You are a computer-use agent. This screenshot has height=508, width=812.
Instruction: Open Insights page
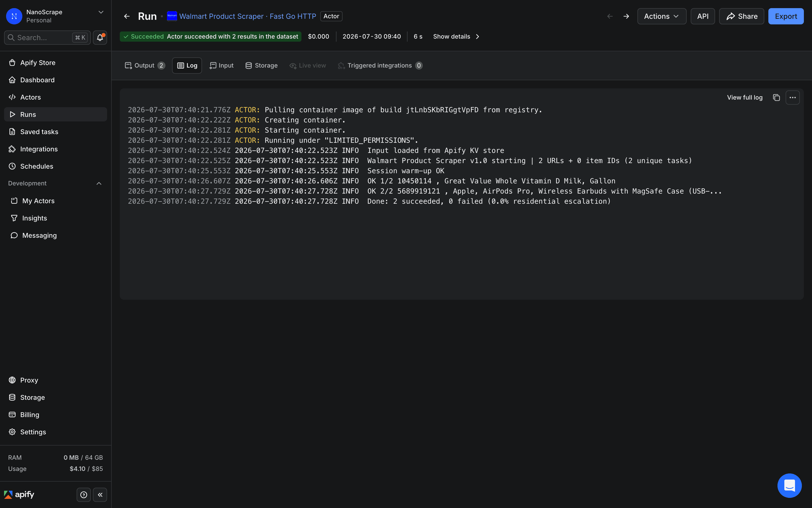click(x=55, y=218)
